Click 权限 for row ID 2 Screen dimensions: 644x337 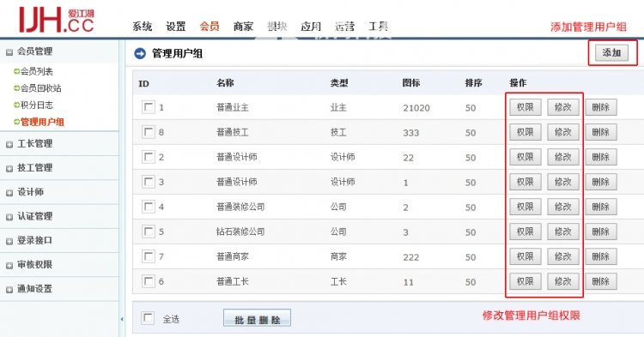(526, 157)
